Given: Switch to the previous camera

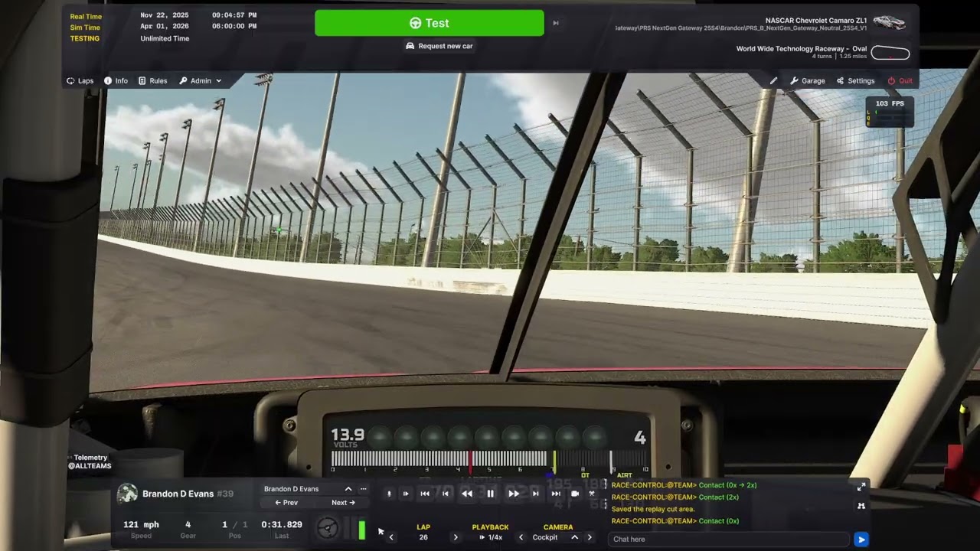Looking at the screenshot, I should pos(521,537).
